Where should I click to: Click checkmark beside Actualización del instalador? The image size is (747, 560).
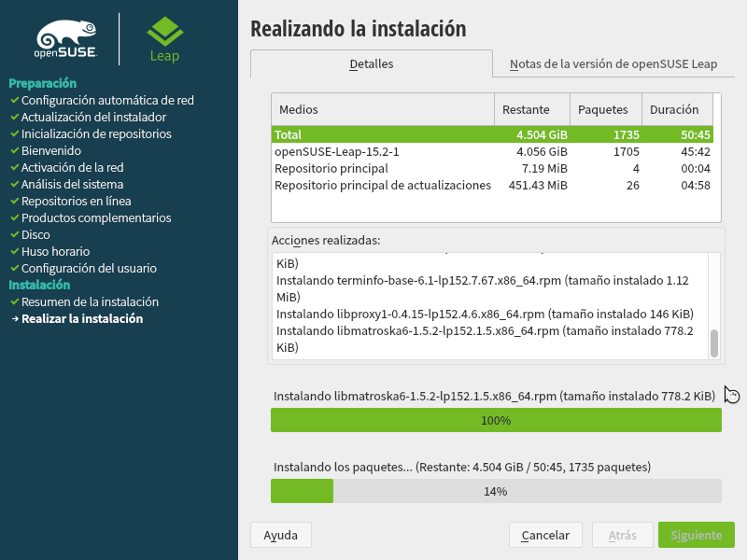click(15, 117)
